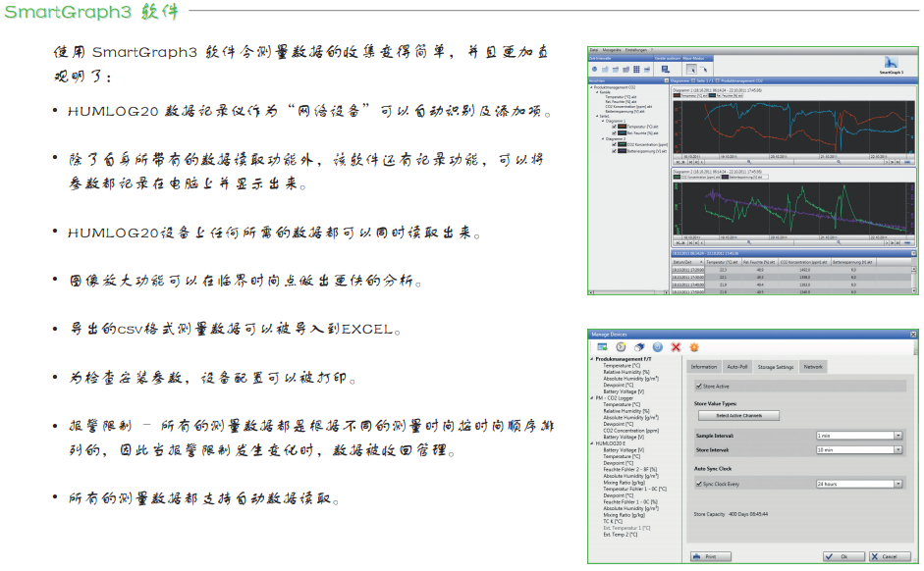Screen dimensions: 924x571
Task: Collapse the Produktmanagement CO2 tree node
Action: pyautogui.click(x=591, y=87)
